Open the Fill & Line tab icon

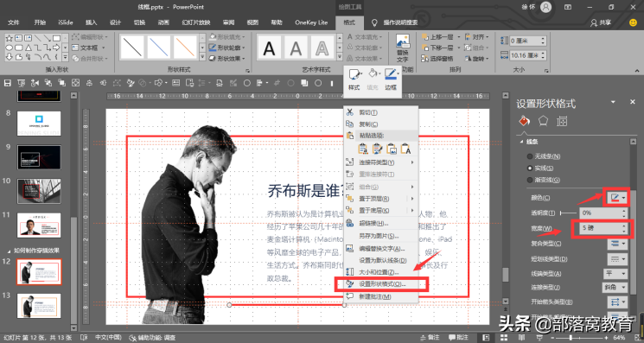[x=524, y=121]
